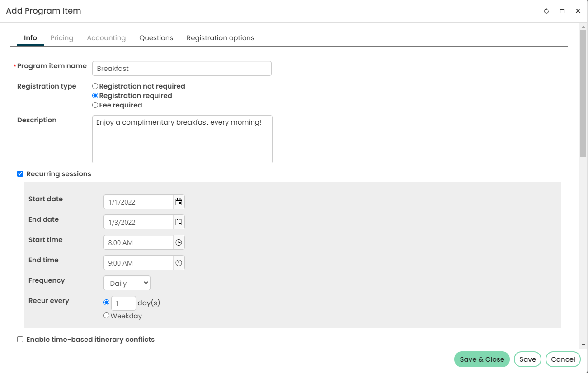Click the Cancel button
The width and height of the screenshot is (588, 373).
click(563, 359)
